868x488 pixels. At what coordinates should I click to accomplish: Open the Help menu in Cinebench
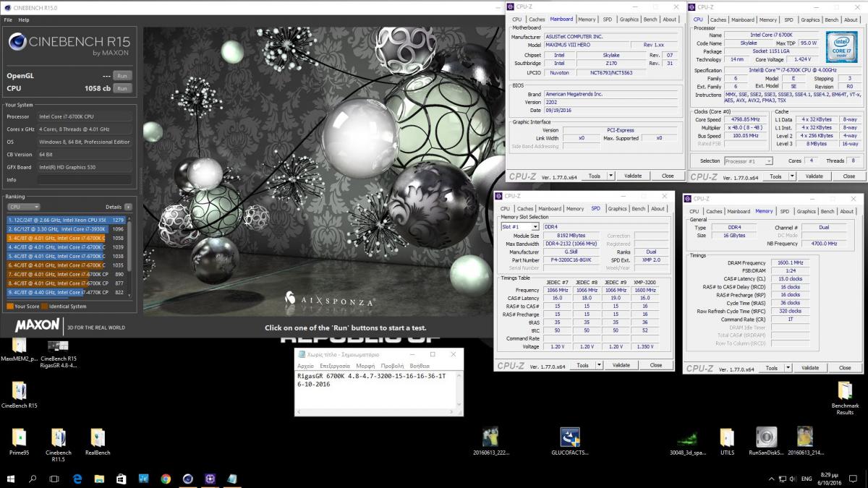[x=24, y=20]
